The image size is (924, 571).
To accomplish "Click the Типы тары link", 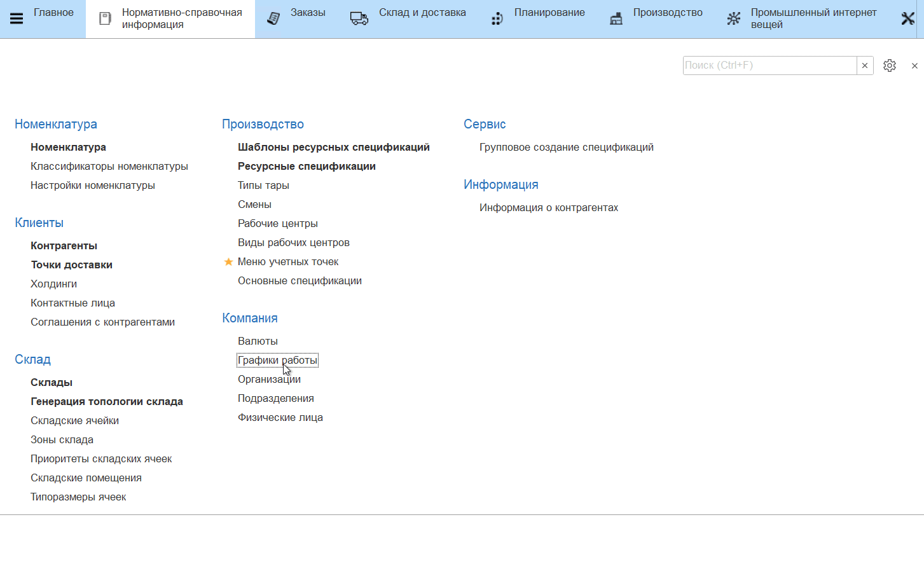I will [x=263, y=185].
